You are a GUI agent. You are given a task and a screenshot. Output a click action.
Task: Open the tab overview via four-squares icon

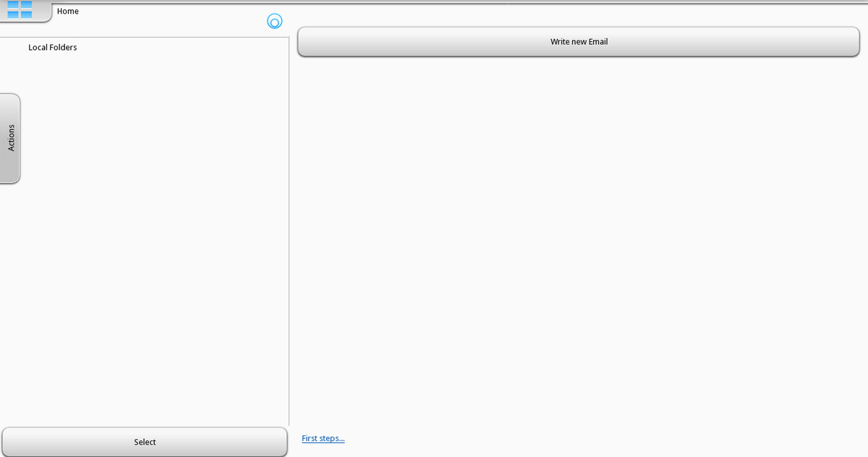coord(20,9)
